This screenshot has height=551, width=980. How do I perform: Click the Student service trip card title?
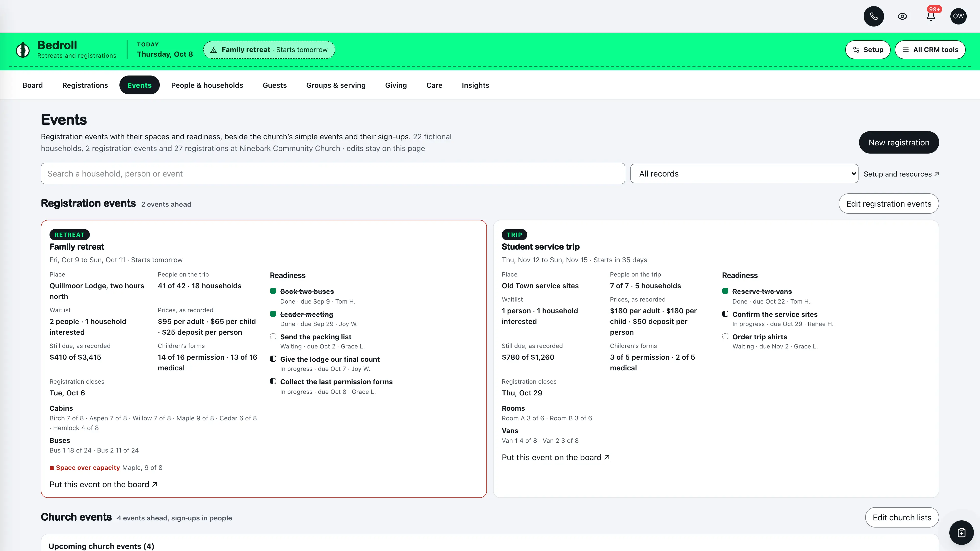(541, 247)
